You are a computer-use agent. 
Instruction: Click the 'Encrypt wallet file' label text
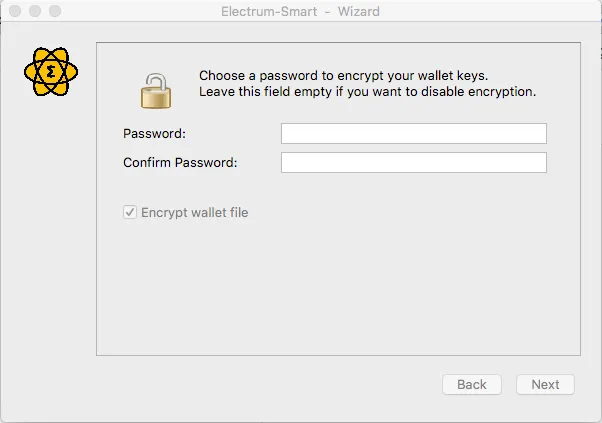pos(195,212)
